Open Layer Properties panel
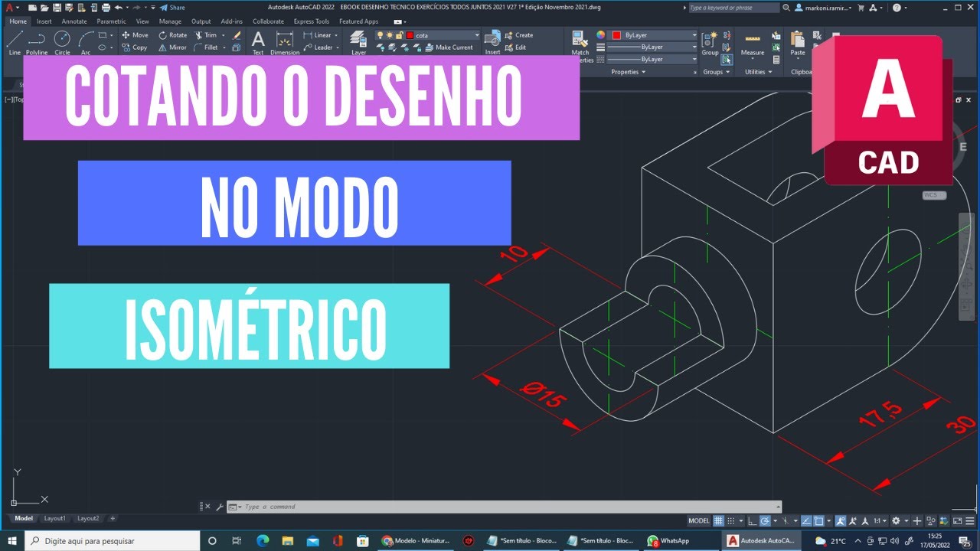Screen dimensions: 980x551 (358, 43)
